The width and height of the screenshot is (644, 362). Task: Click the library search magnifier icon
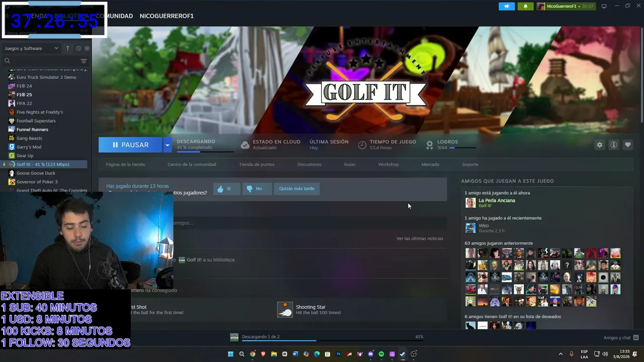(x=7, y=61)
